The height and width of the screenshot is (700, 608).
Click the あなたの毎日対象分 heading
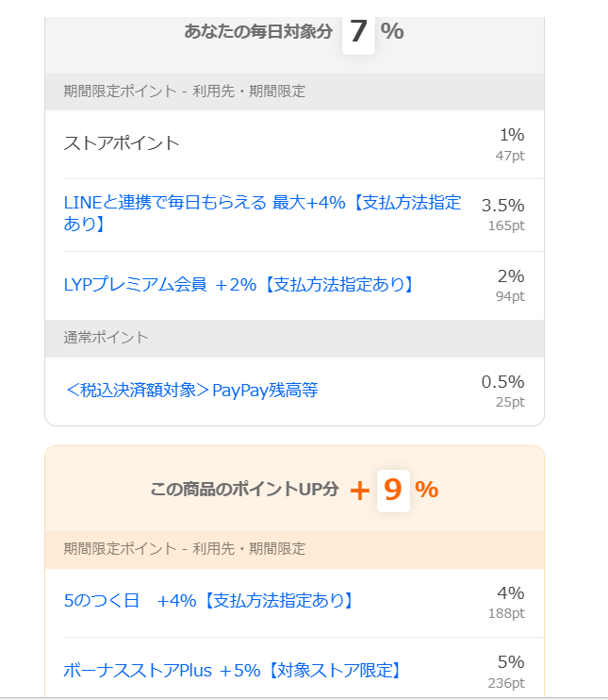pyautogui.click(x=258, y=32)
